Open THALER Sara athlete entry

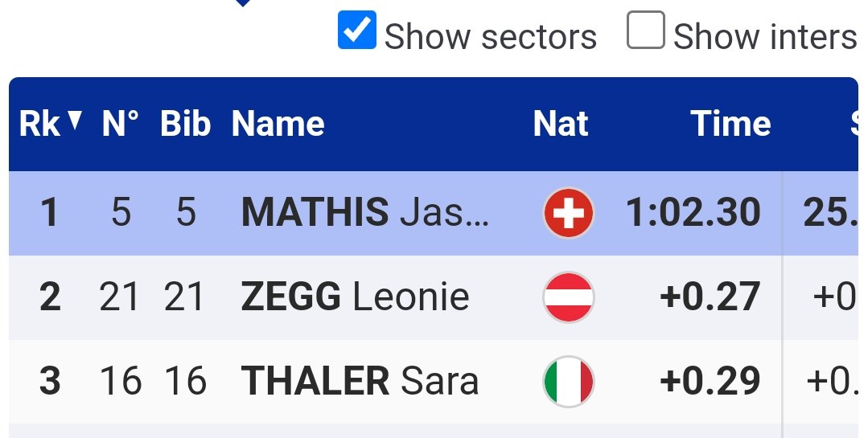[360, 380]
